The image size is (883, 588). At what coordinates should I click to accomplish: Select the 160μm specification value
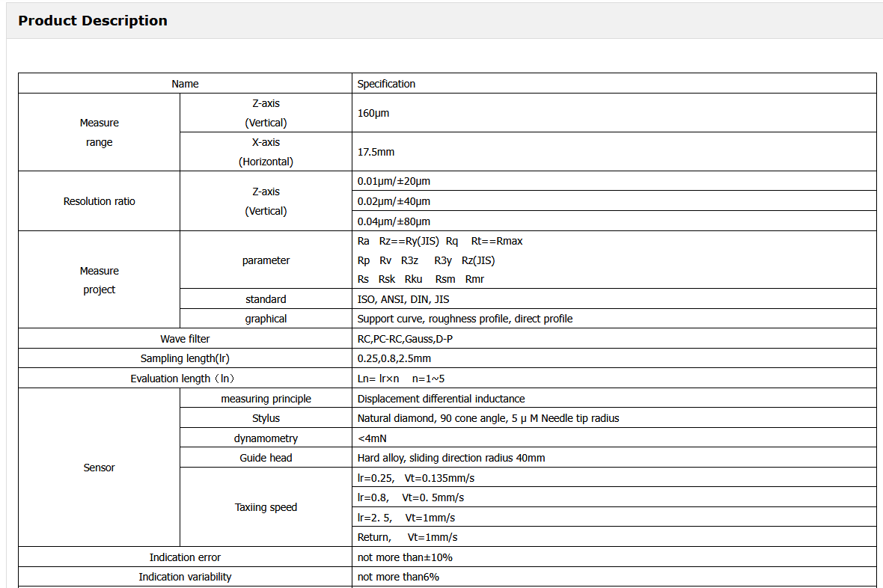click(x=373, y=113)
